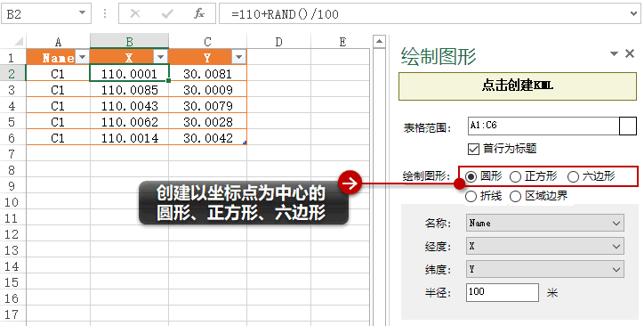Select column C header
The height and width of the screenshot is (326, 644).
207,42
